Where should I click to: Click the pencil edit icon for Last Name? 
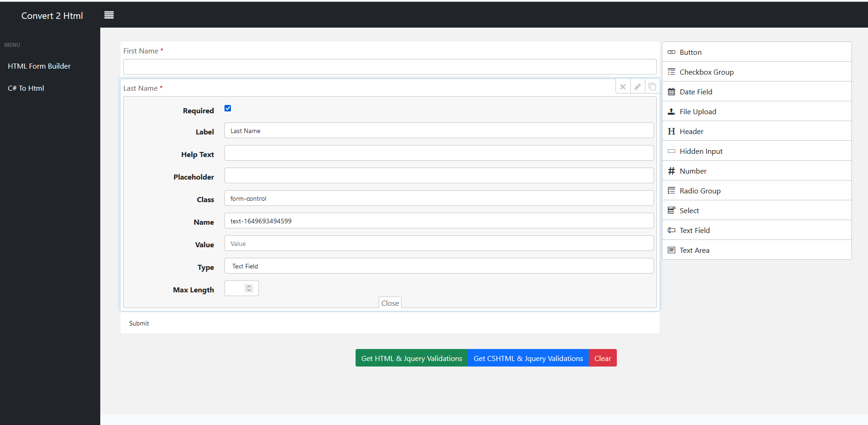point(638,87)
